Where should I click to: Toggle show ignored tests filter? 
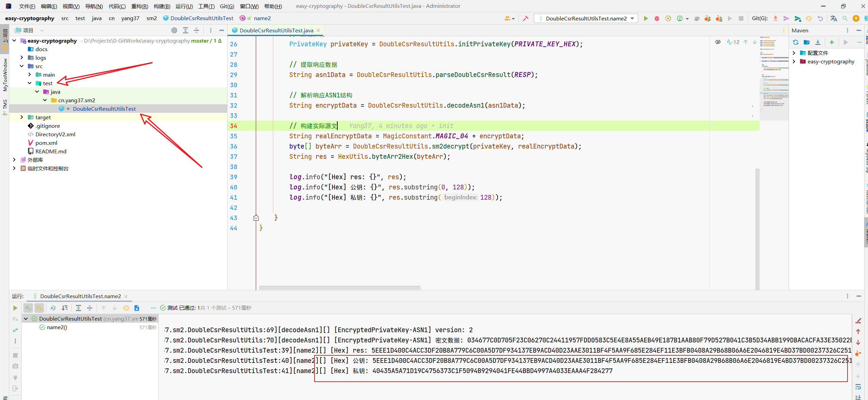click(39, 308)
